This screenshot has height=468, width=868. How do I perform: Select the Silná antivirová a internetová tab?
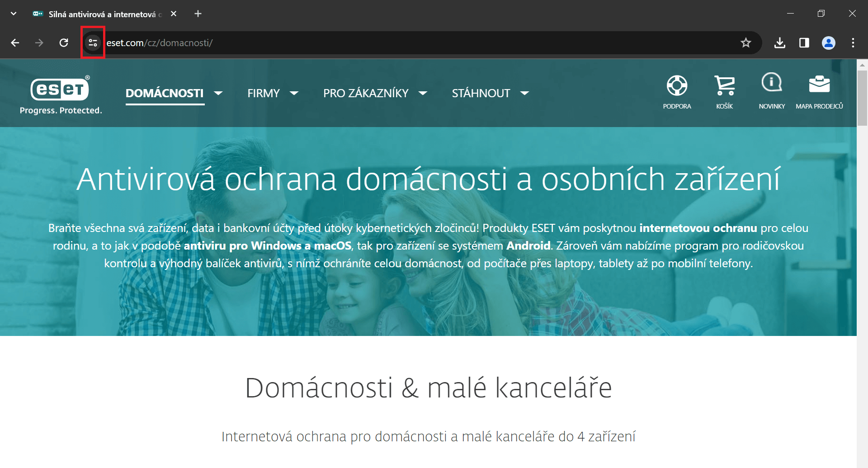point(104,14)
